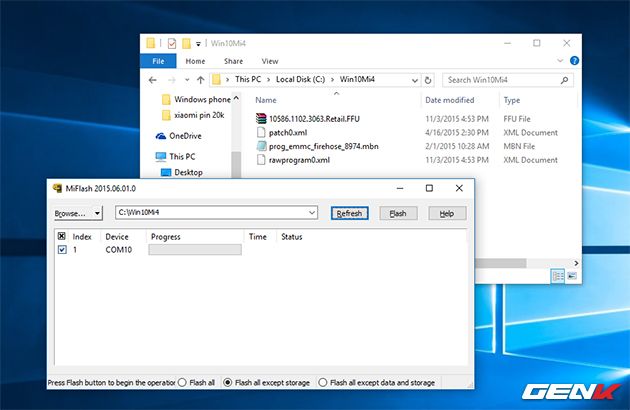This screenshot has height=410, width=630.
Task: Choose Flash all except data and storage
Action: (x=377, y=383)
